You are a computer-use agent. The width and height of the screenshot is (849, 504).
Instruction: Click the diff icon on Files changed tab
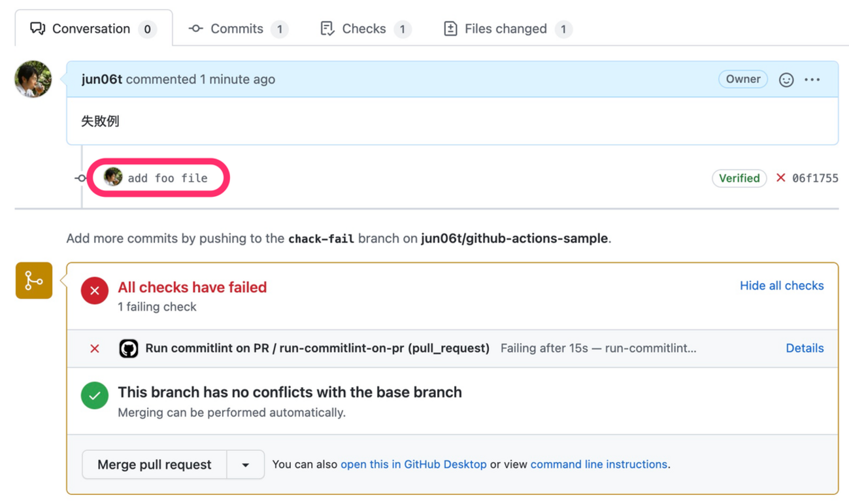coord(450,28)
